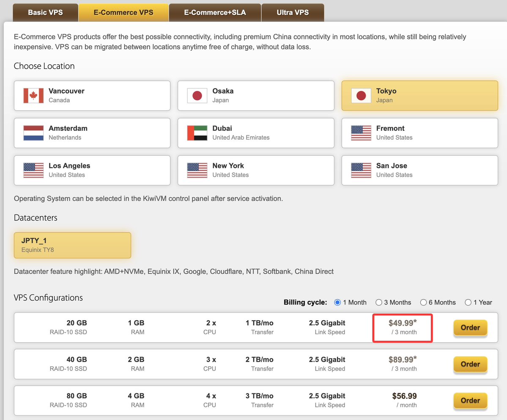Order the 20 GB 1 GB RAM plan
Screen dimensions: 507x420
(x=470, y=327)
